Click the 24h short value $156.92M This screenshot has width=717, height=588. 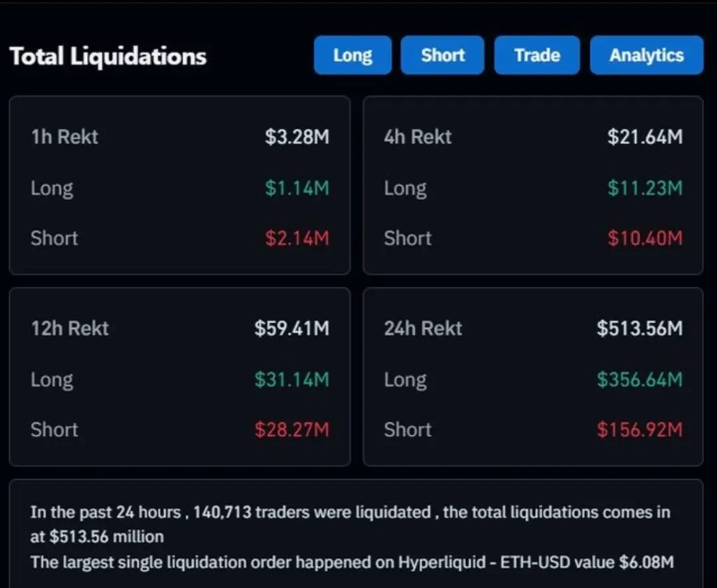click(639, 429)
